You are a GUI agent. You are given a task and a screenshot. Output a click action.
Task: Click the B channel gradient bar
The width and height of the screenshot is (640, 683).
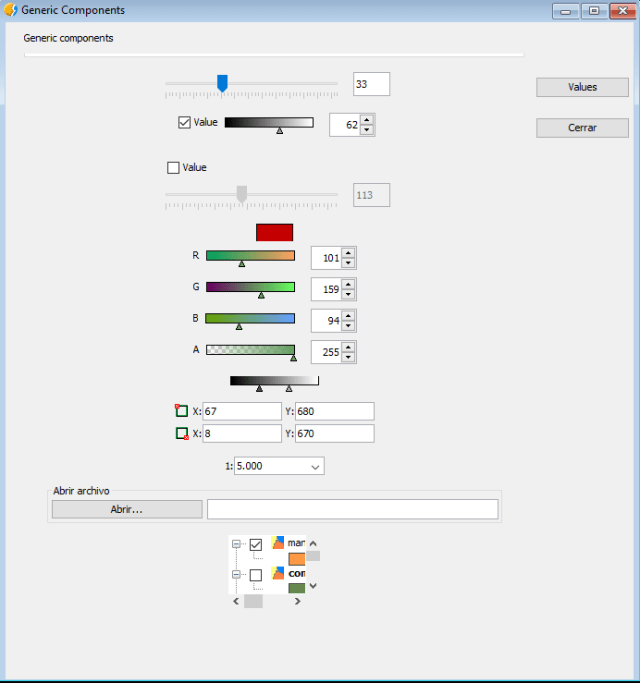click(250, 318)
